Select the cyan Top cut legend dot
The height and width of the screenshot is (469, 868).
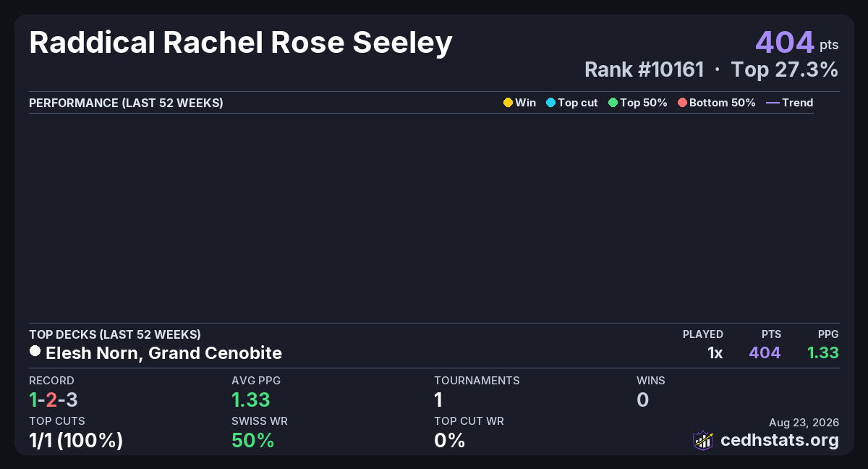(x=550, y=103)
